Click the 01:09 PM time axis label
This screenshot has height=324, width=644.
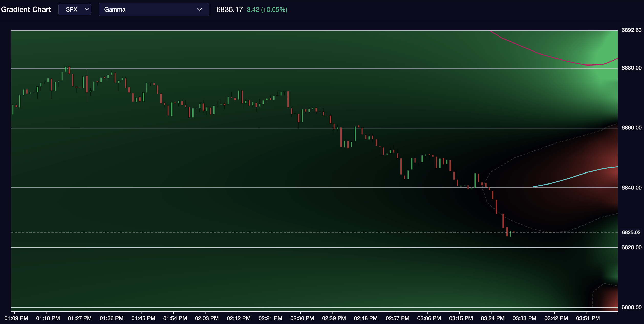16,318
